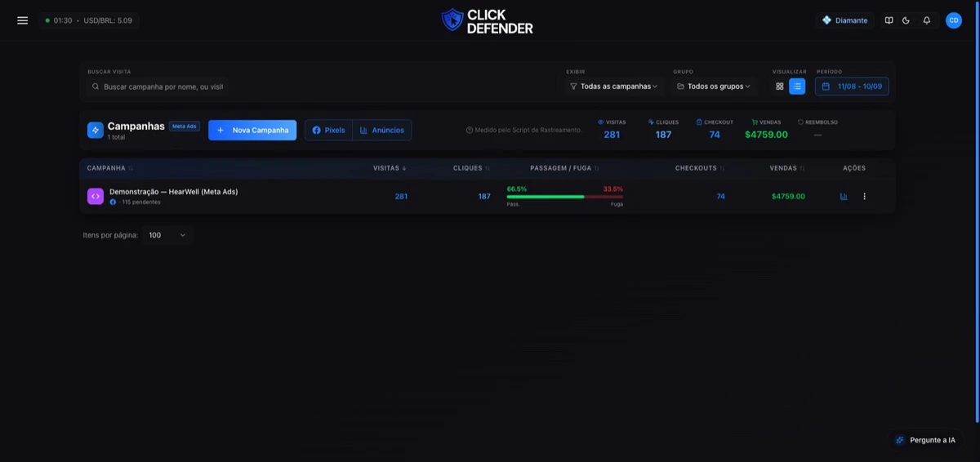Open items per page 100 dropdown
Viewport: 980px width, 462px height.
coord(167,235)
